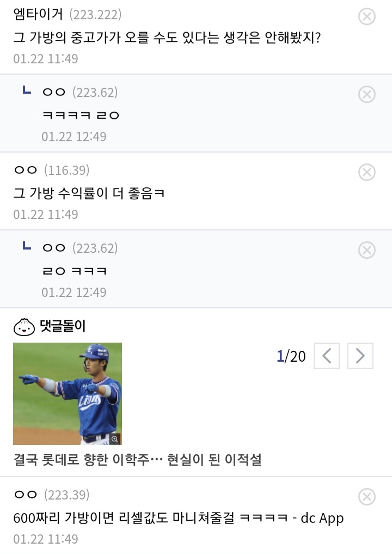The width and height of the screenshot is (392, 554).
Task: Tap the ㅇㅇ (116.39) author name
Action: click(x=26, y=171)
